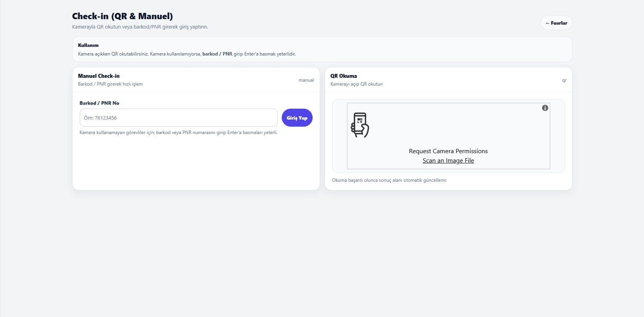Click the Barkod / PNR No field label
644x317 pixels.
point(99,103)
